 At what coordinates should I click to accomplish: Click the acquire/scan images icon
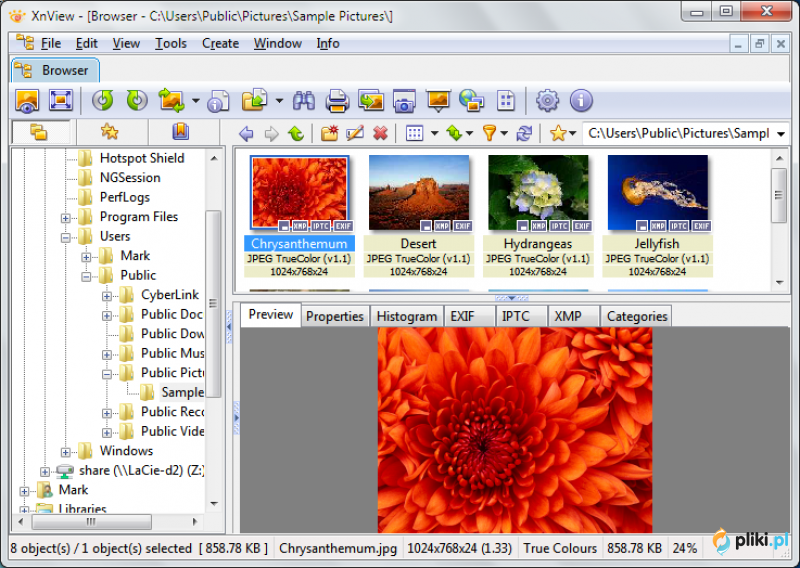[x=371, y=101]
